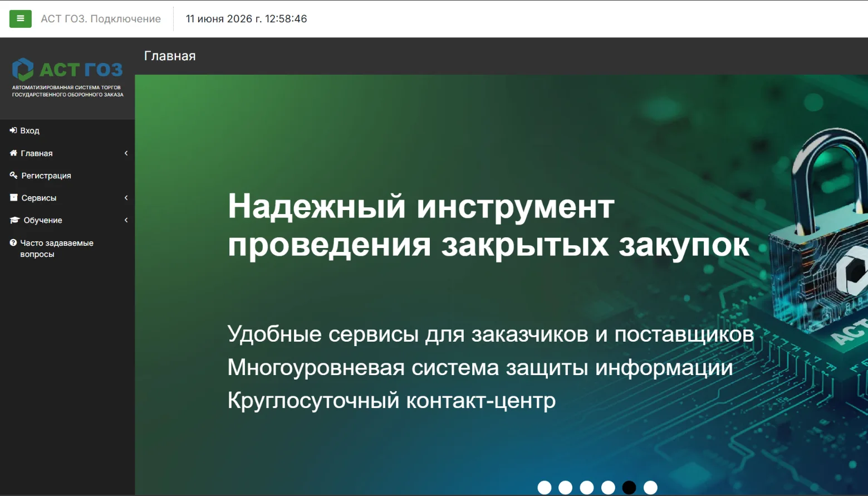Show the sixth carousel slide dot
868x496 pixels.
click(650, 488)
